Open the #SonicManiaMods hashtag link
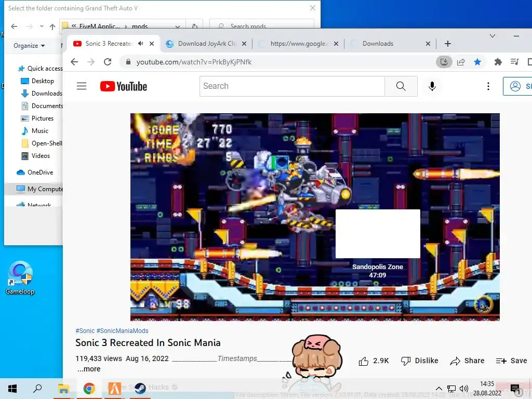 tap(122, 331)
